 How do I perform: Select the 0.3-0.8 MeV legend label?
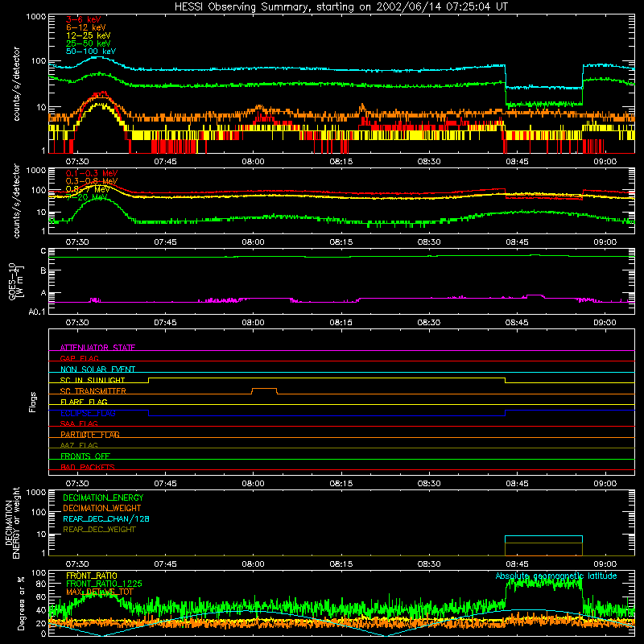click(x=92, y=181)
